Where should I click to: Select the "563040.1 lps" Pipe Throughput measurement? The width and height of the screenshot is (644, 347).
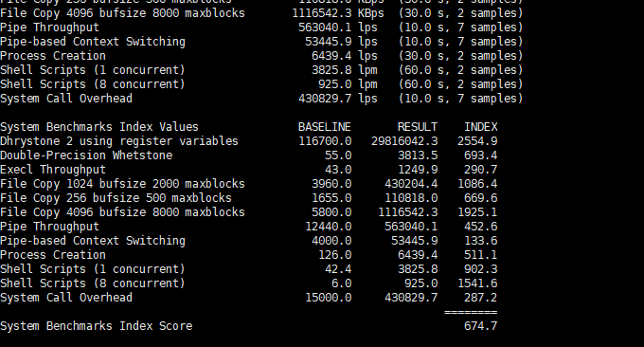(338, 27)
